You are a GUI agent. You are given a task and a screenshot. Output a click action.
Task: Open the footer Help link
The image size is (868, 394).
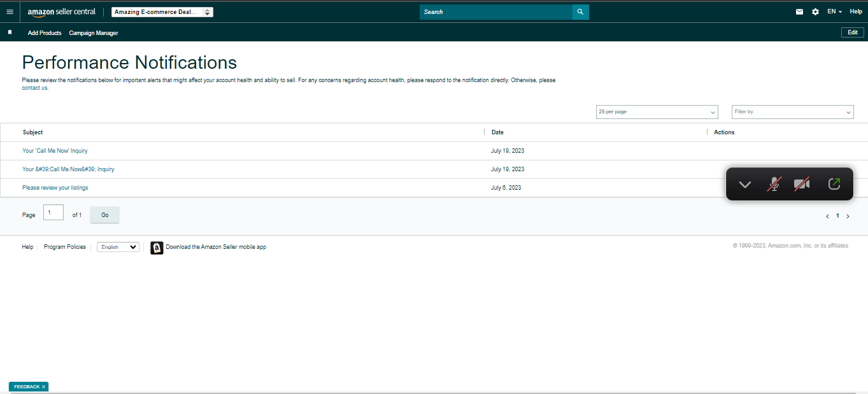click(x=27, y=247)
